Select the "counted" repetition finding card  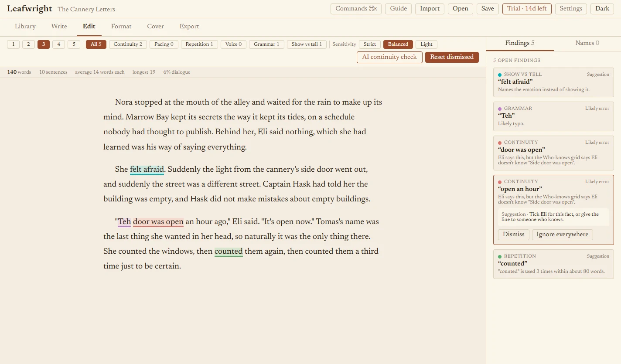click(x=553, y=264)
